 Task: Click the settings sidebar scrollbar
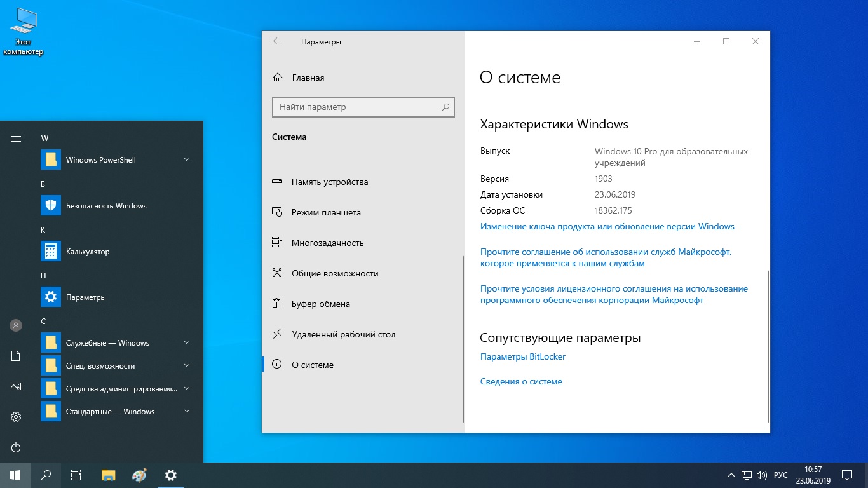[463, 339]
